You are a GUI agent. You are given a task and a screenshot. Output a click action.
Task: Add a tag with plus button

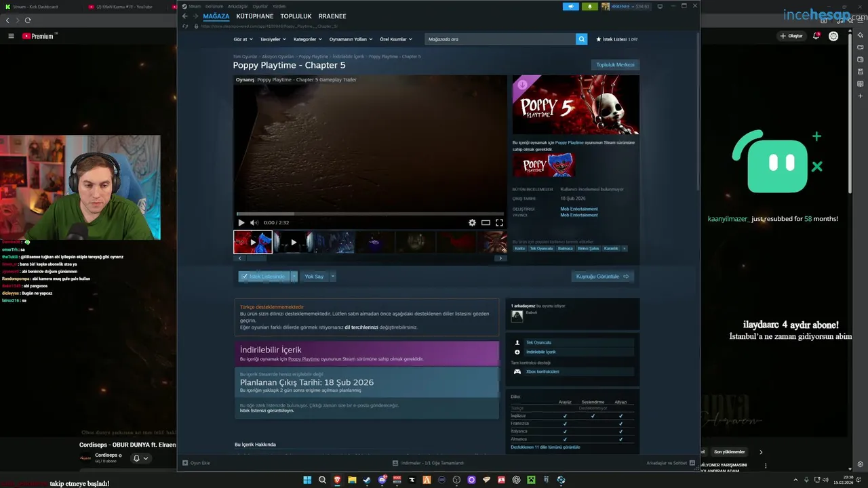coord(624,249)
